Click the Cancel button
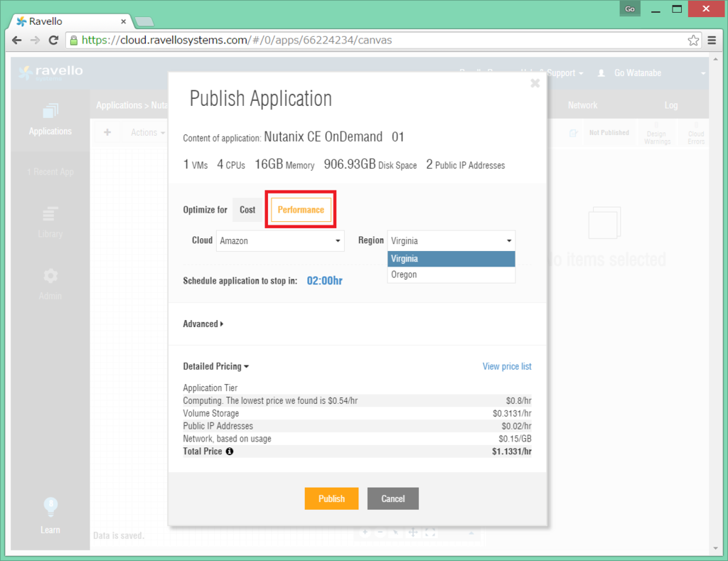This screenshot has width=728, height=561. click(x=392, y=498)
